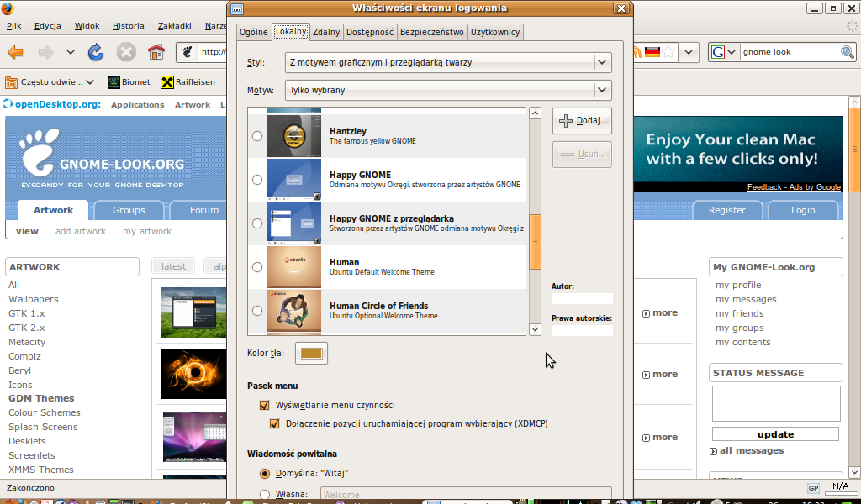861x504 pixels.
Task: Click the magnifier icon in Firefox search box
Action: tap(848, 52)
